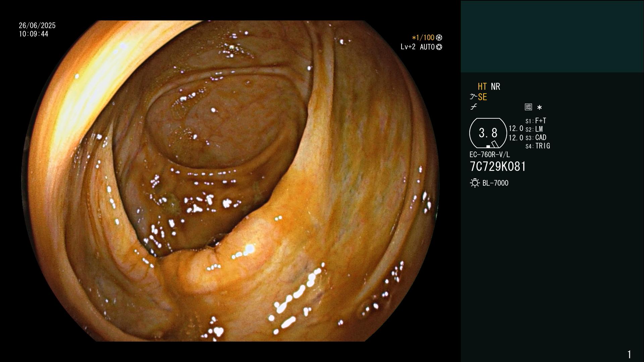The width and height of the screenshot is (644, 362).
Task: Click the SE structure emphasis label
Action: (482, 97)
